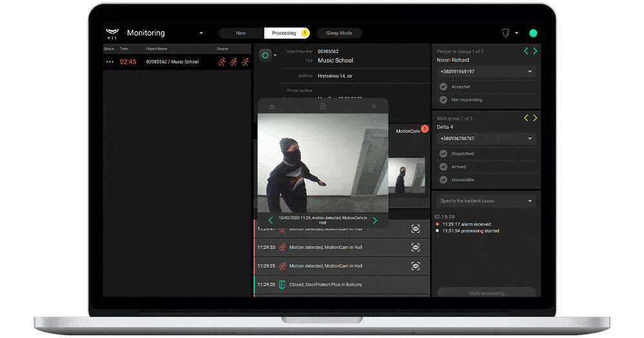Viewport: 644px width, 338px height.
Task: View photo for 11:29:25 motion event
Action: 415,266
